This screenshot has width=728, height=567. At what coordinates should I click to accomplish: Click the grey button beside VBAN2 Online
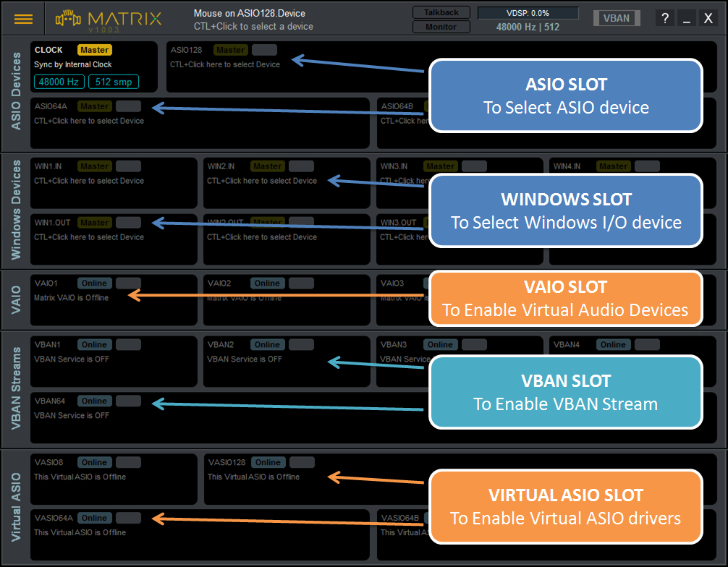click(x=301, y=345)
